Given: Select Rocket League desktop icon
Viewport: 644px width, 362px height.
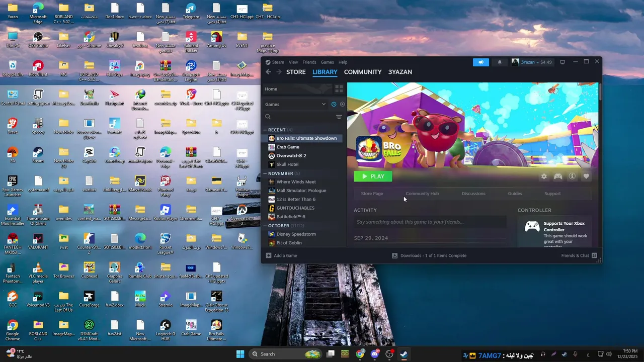Looking at the screenshot, I should pos(165,244).
